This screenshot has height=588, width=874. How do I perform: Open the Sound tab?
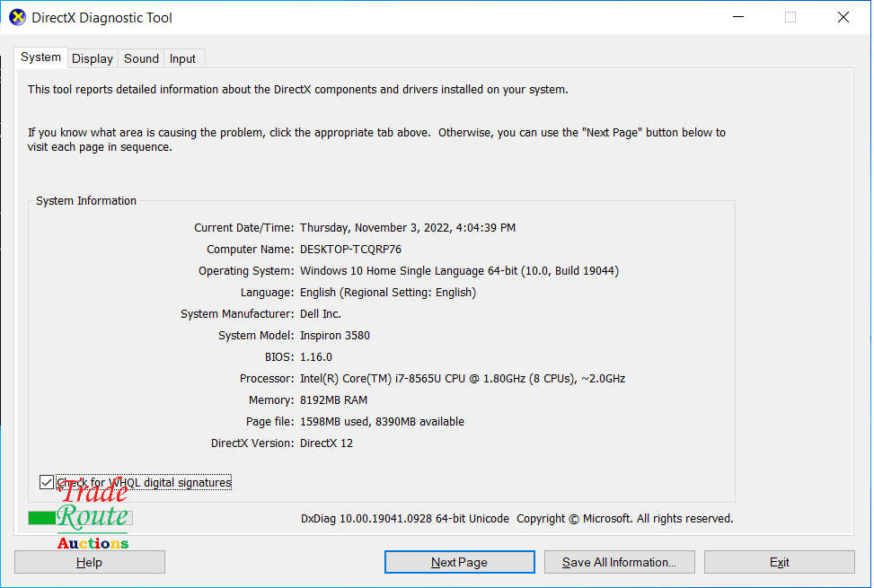tap(141, 58)
